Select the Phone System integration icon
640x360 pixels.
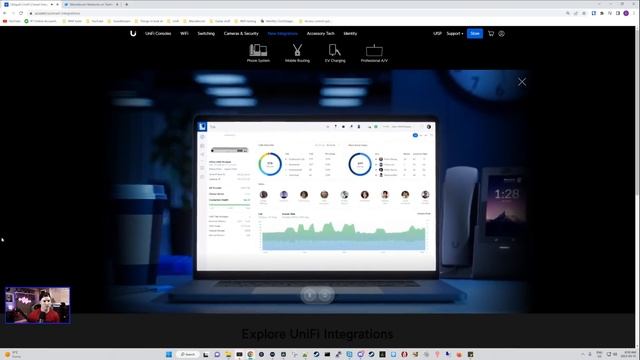258,53
